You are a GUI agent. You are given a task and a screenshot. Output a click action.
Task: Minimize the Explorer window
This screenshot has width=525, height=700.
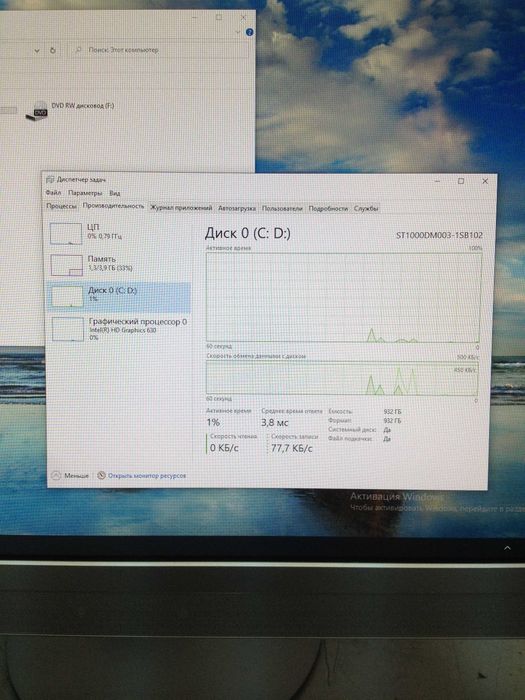(x=195, y=17)
